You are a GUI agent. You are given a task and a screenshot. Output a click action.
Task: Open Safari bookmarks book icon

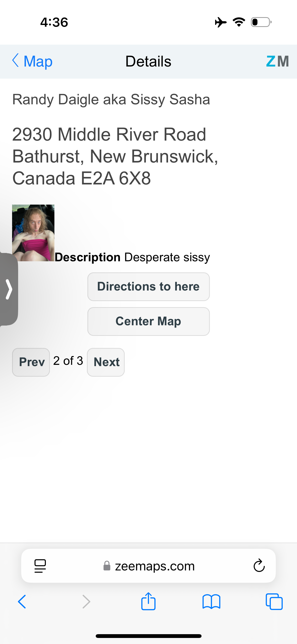(x=211, y=602)
